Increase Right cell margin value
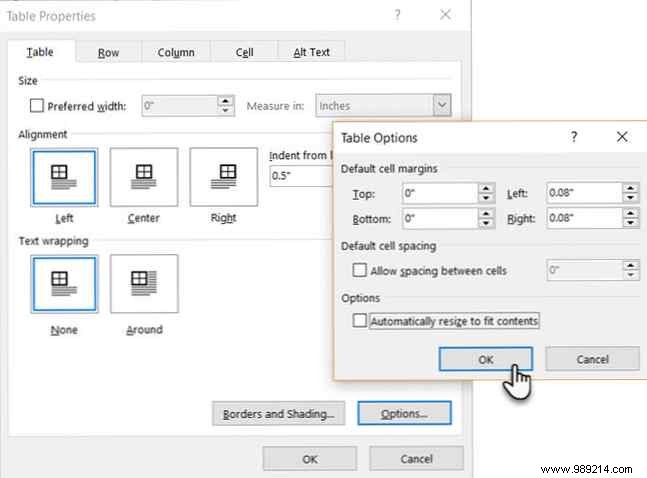Image resolution: width=647 pixels, height=478 pixels. click(630, 213)
